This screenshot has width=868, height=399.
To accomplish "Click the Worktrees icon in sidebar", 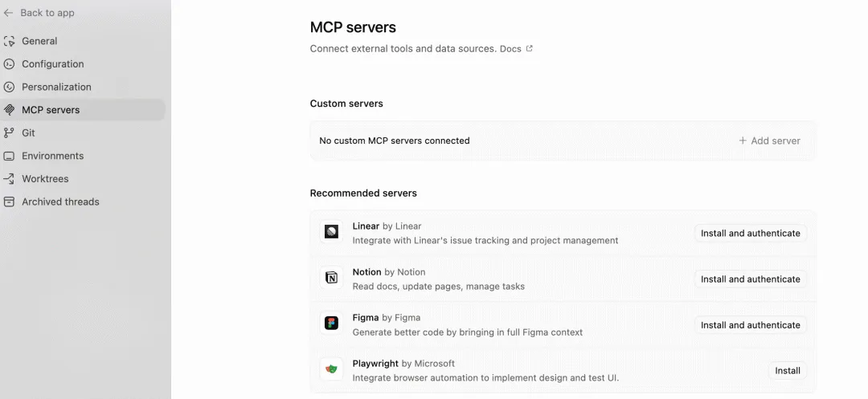I will coord(10,179).
